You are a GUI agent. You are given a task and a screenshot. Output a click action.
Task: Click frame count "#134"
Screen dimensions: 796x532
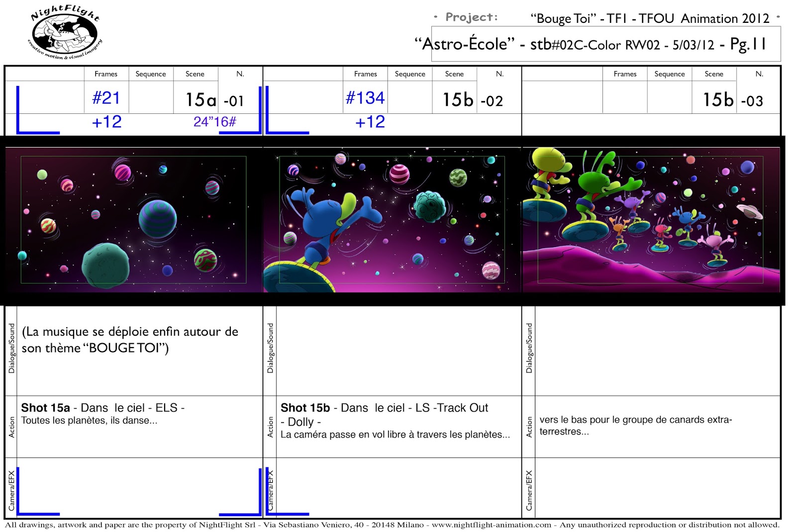tap(365, 97)
